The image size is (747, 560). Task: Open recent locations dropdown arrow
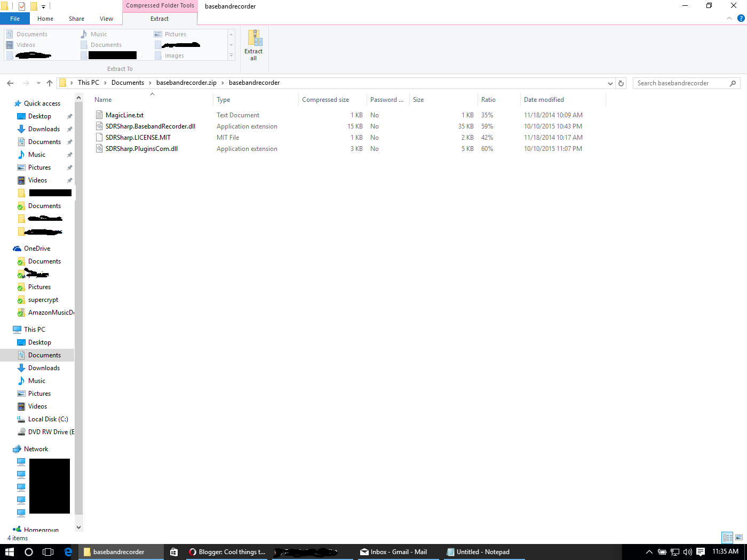click(x=38, y=83)
